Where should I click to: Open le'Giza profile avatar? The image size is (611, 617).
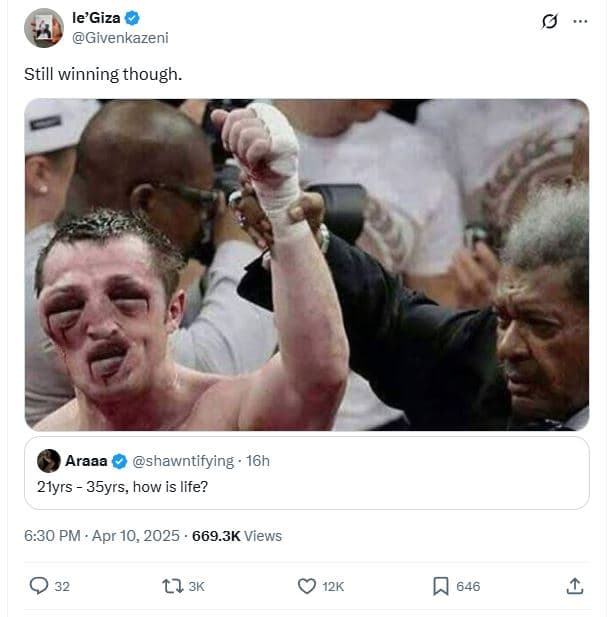pyautogui.click(x=44, y=28)
